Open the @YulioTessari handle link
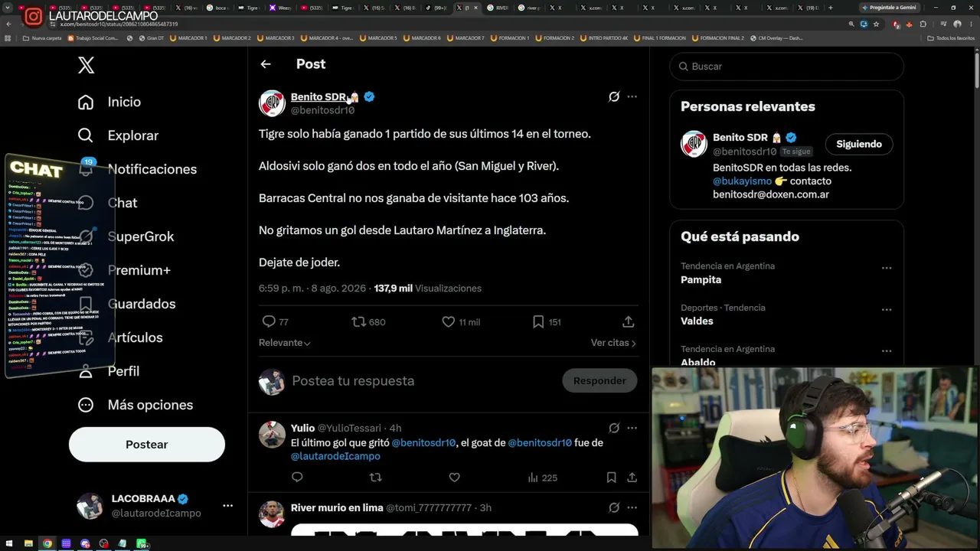980x551 pixels. [349, 428]
